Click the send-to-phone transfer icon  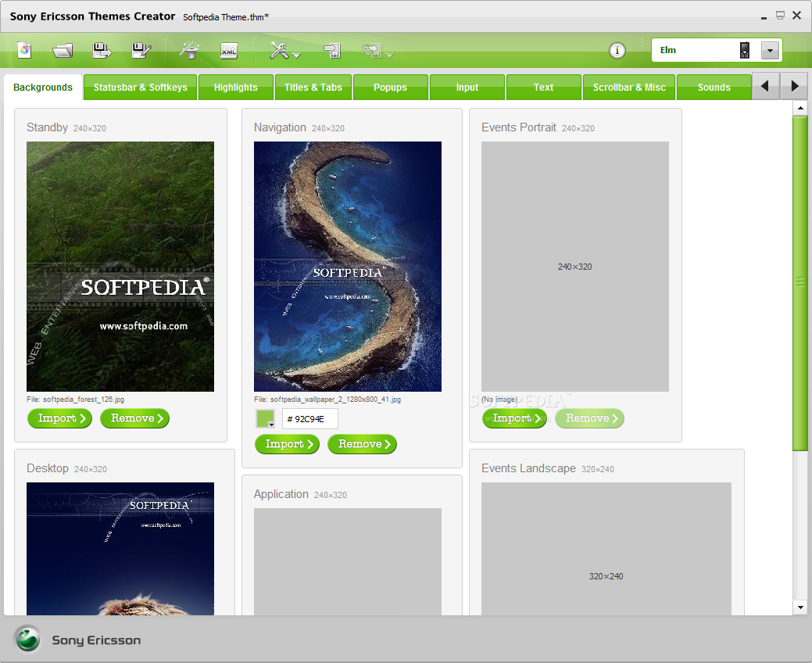click(x=332, y=50)
